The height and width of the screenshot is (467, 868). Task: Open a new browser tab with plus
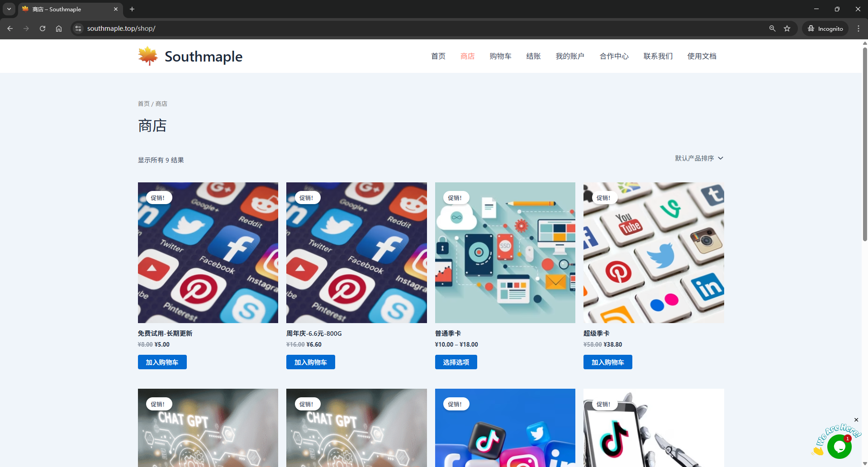click(132, 9)
